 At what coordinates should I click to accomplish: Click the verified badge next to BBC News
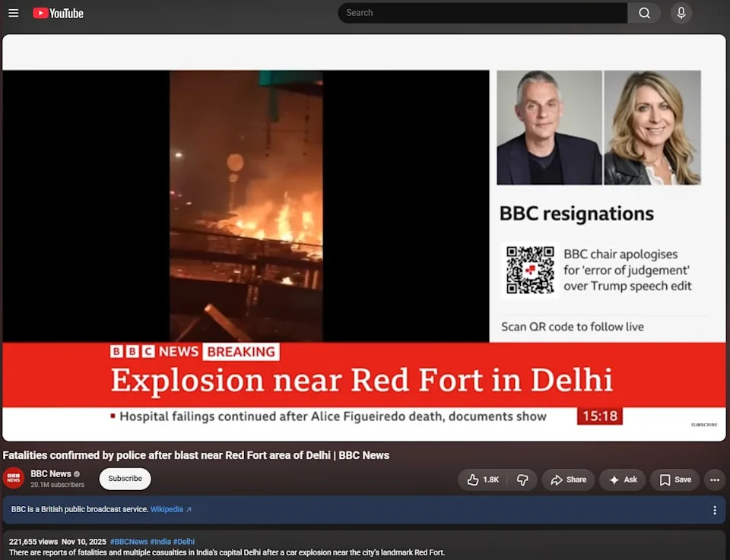77,474
